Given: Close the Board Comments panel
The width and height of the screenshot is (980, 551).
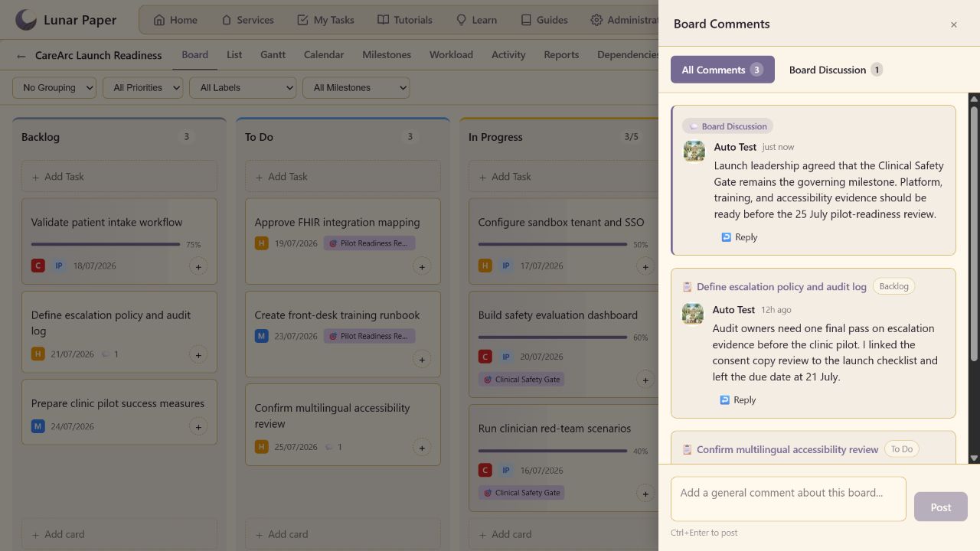Looking at the screenshot, I should [x=954, y=24].
